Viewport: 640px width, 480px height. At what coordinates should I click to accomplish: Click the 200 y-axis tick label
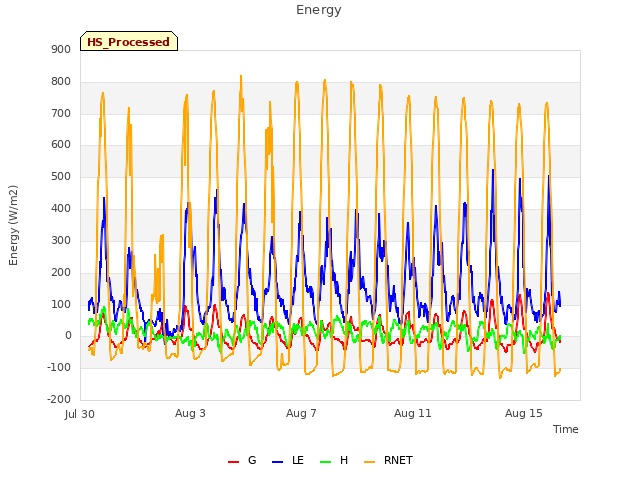point(61,272)
